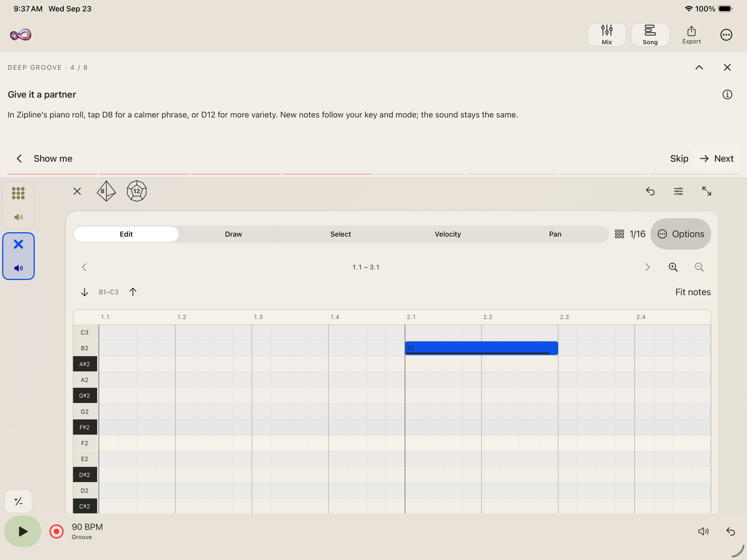Screen dimensions: 747x560
Task: Roll the D8 dice for calmer phrase
Action: coord(106,191)
